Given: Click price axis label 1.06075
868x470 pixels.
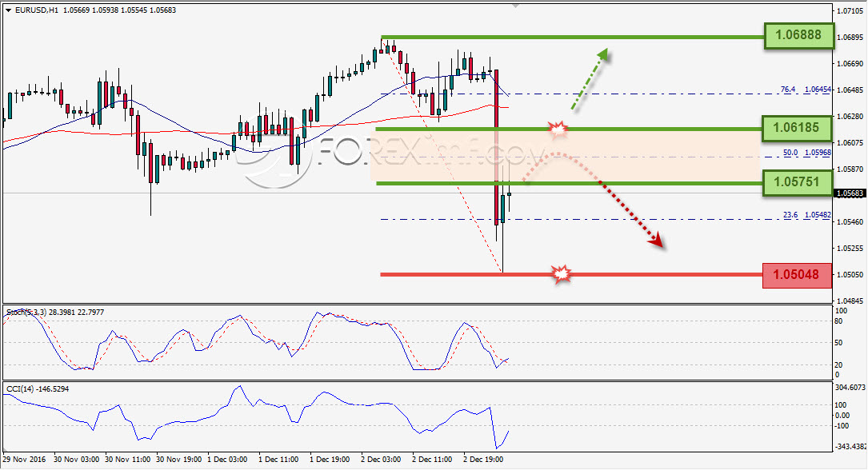Looking at the screenshot, I should point(850,142).
